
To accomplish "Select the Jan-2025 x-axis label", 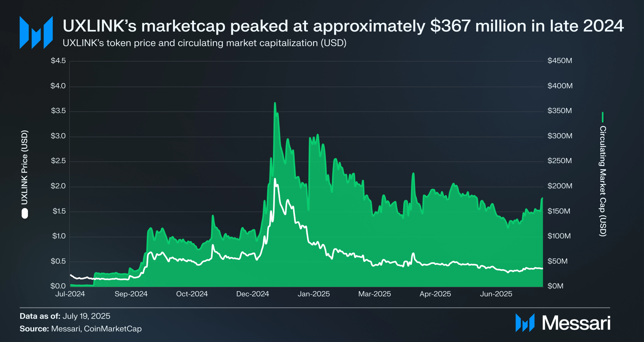I will (x=314, y=294).
